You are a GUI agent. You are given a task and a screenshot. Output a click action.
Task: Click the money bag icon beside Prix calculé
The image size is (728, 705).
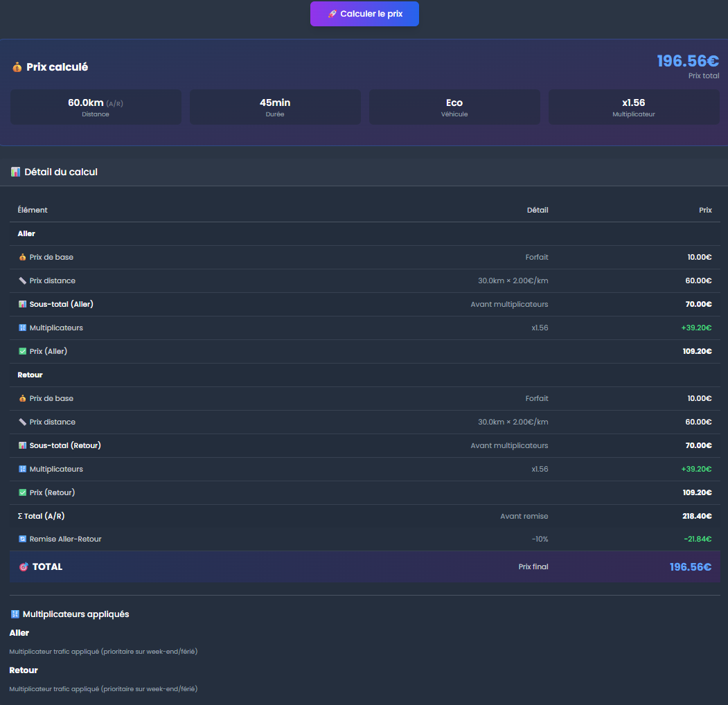pos(17,67)
